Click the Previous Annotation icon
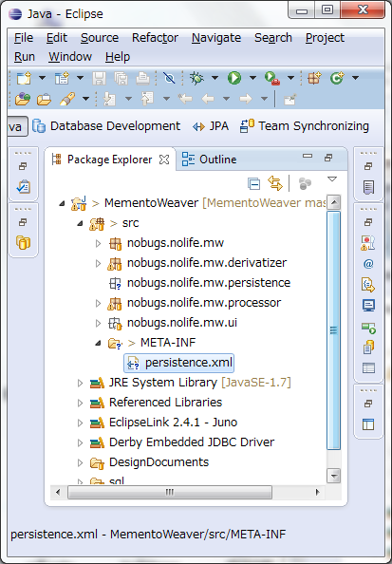392x564 pixels. 147,99
